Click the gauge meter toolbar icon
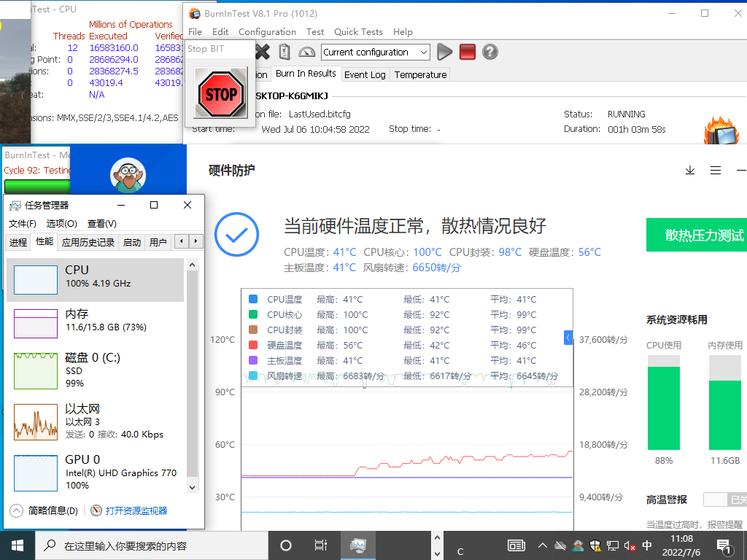Screen dimensions: 747x560 (309, 52)
